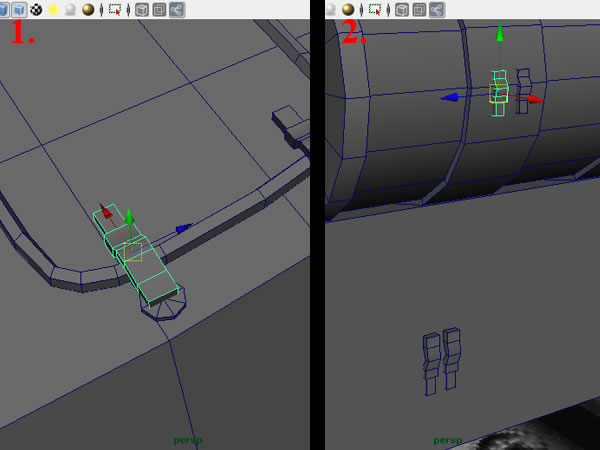Select left clip of lower pair, right viewport
This screenshot has width=600, height=450.
pyautogui.click(x=432, y=364)
